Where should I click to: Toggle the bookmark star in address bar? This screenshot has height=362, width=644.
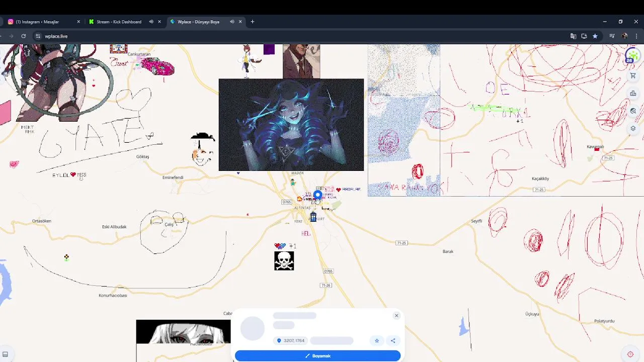[595, 36]
